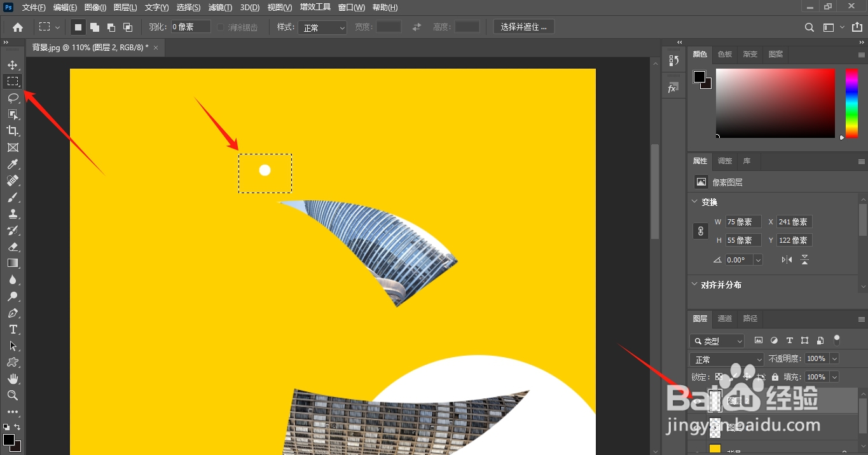Open the search icon in options bar
The height and width of the screenshot is (455, 868).
(x=809, y=27)
